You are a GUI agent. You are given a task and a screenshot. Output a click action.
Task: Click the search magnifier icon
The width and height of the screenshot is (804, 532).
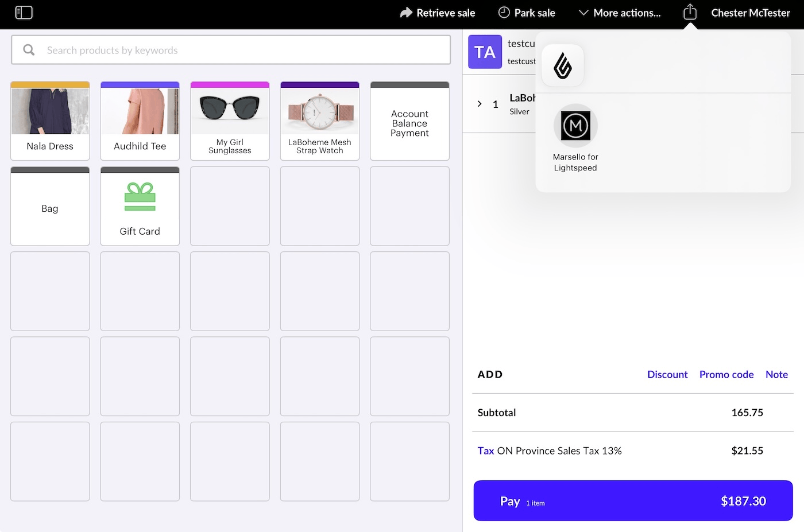[29, 51]
